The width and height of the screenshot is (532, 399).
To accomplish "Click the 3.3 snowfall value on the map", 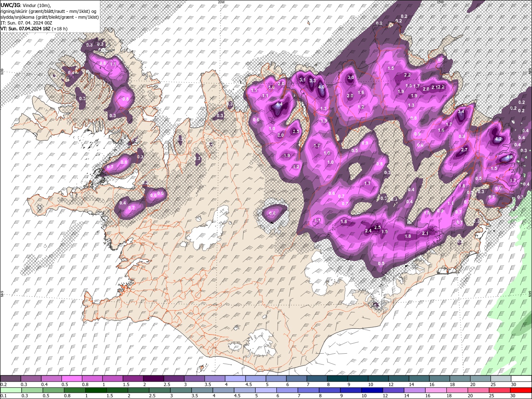I will click(313, 81).
